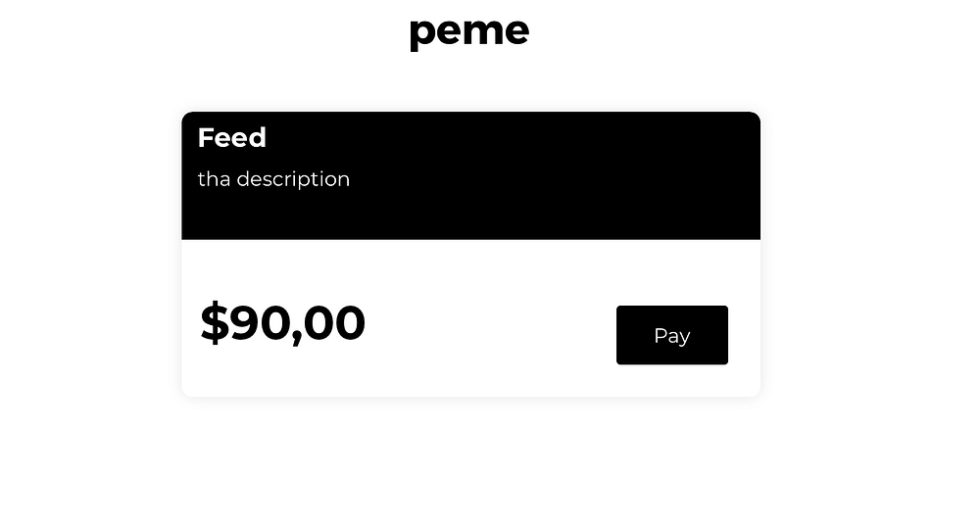Select the "tha description" subtitle line
Screen dimensions: 980x525
coord(273,179)
